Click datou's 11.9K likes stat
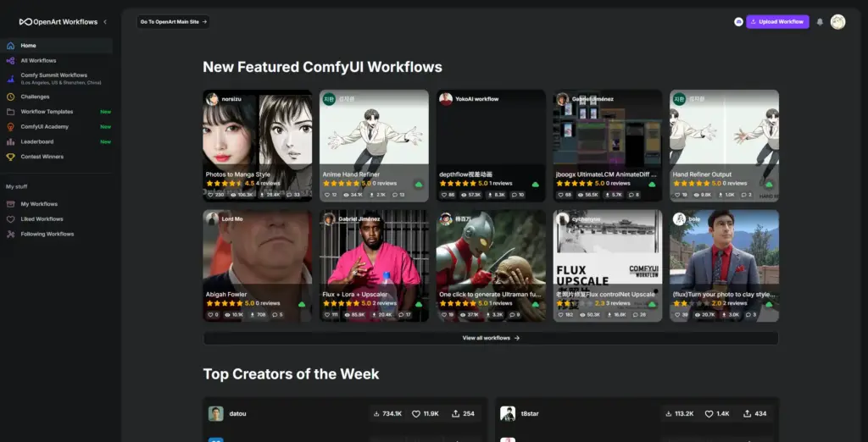868x442 pixels. click(426, 414)
